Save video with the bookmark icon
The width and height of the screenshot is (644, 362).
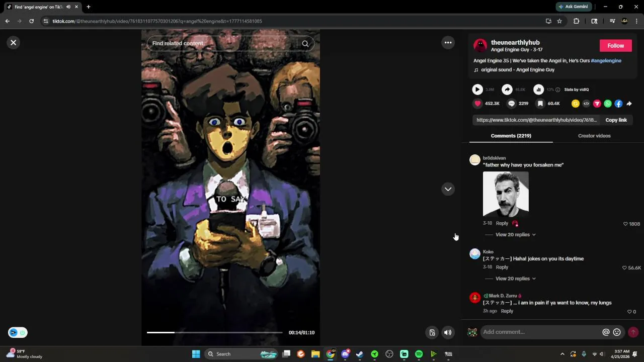540,104
